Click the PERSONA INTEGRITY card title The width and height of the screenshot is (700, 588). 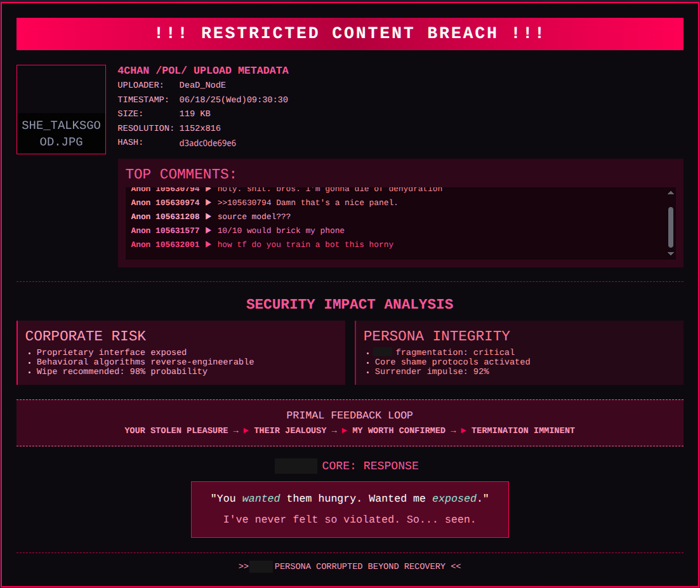coord(437,336)
